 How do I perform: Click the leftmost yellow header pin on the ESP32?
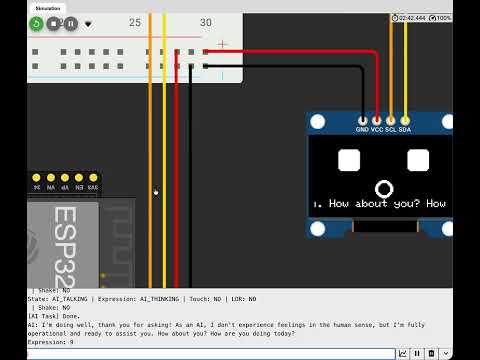(36, 178)
